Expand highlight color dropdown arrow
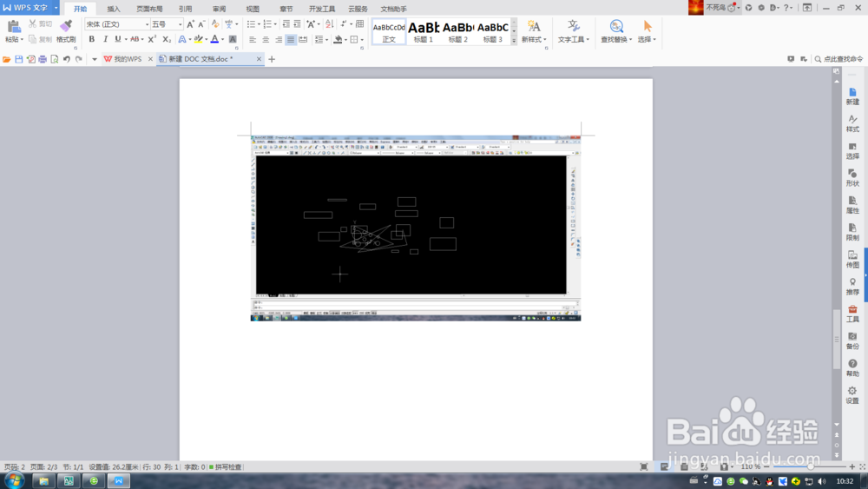868x489 pixels. (206, 39)
